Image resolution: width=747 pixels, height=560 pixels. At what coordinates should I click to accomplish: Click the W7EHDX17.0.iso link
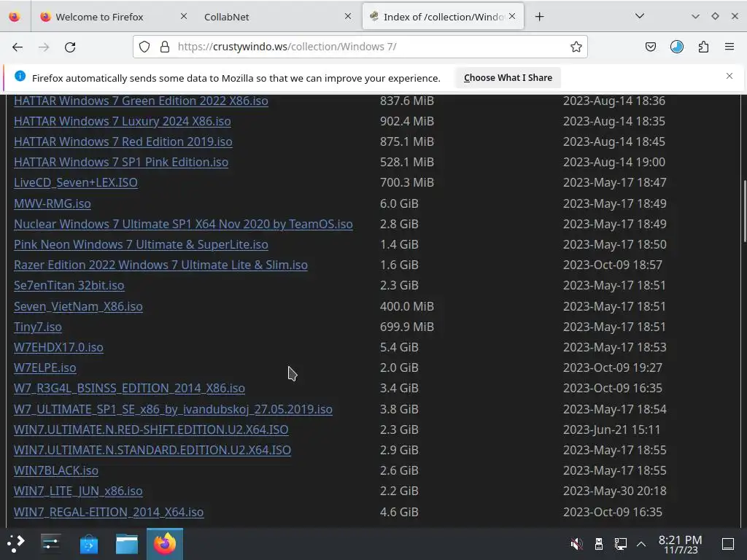58,348
